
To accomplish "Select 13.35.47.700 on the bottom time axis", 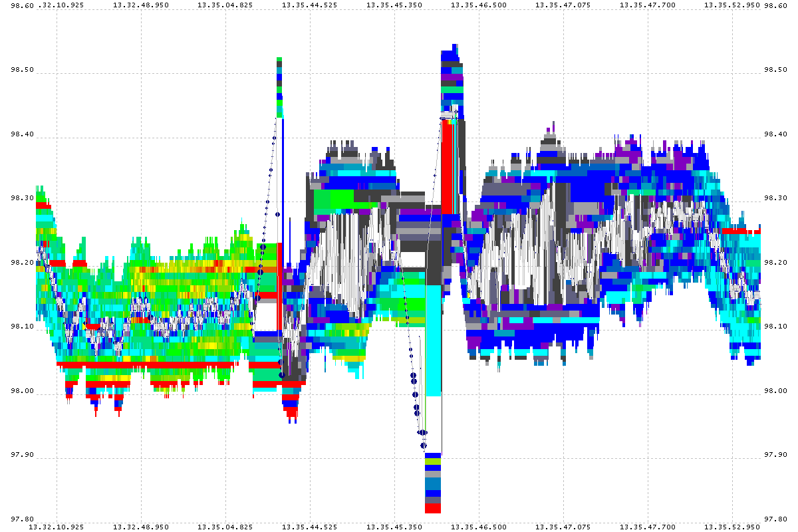I will point(648,527).
